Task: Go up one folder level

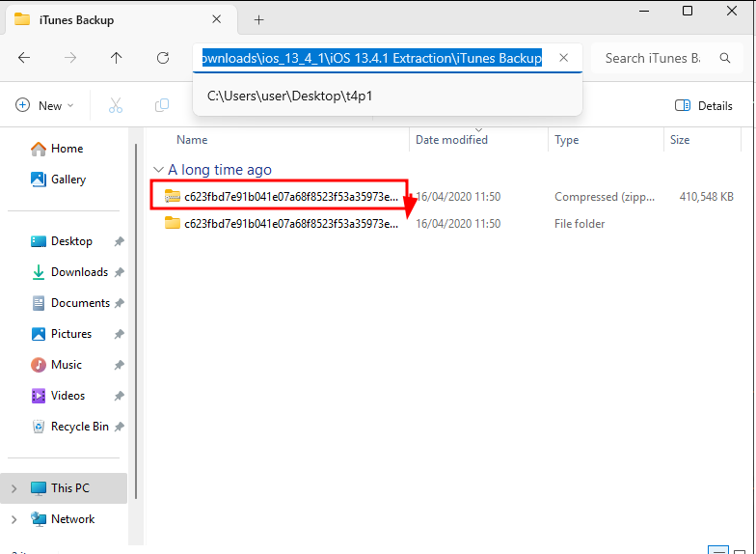Action: click(116, 58)
